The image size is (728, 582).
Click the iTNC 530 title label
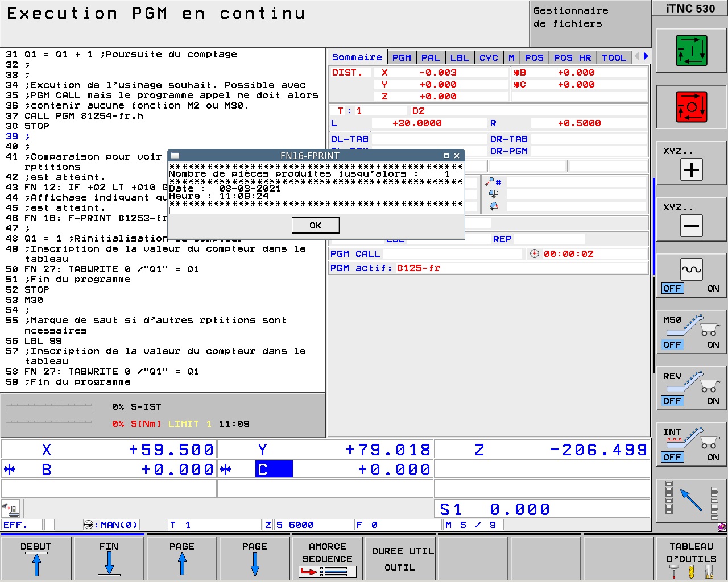[690, 8]
